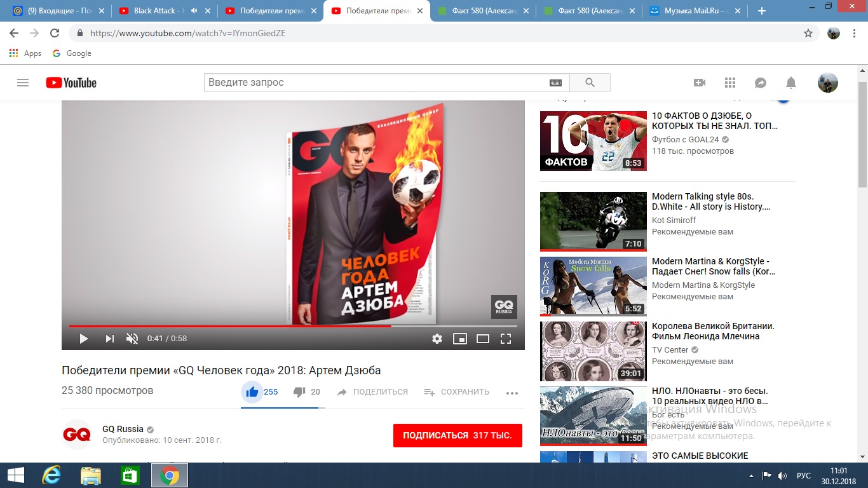Open the Snow falls video thumbnail
The width and height of the screenshot is (868, 488).
[x=593, y=286]
